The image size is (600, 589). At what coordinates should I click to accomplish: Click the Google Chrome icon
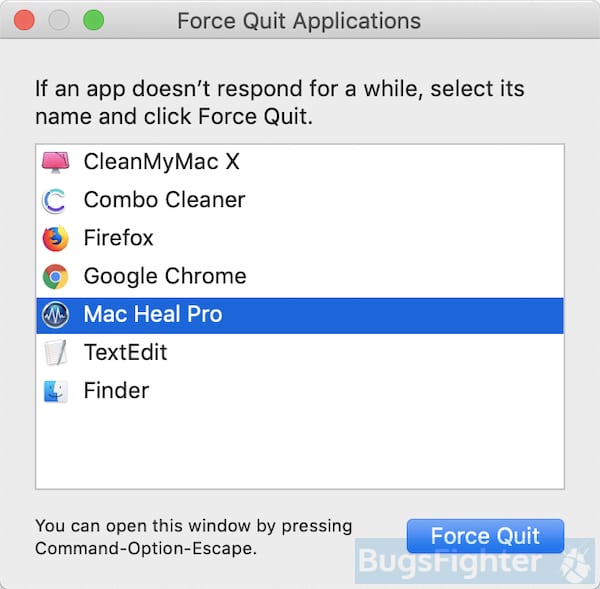[x=55, y=276]
